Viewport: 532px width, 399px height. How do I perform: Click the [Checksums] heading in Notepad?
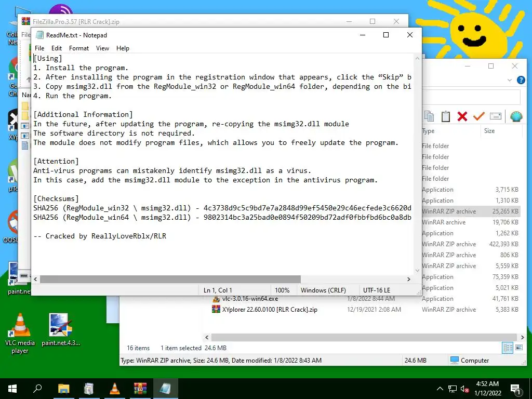coord(56,198)
